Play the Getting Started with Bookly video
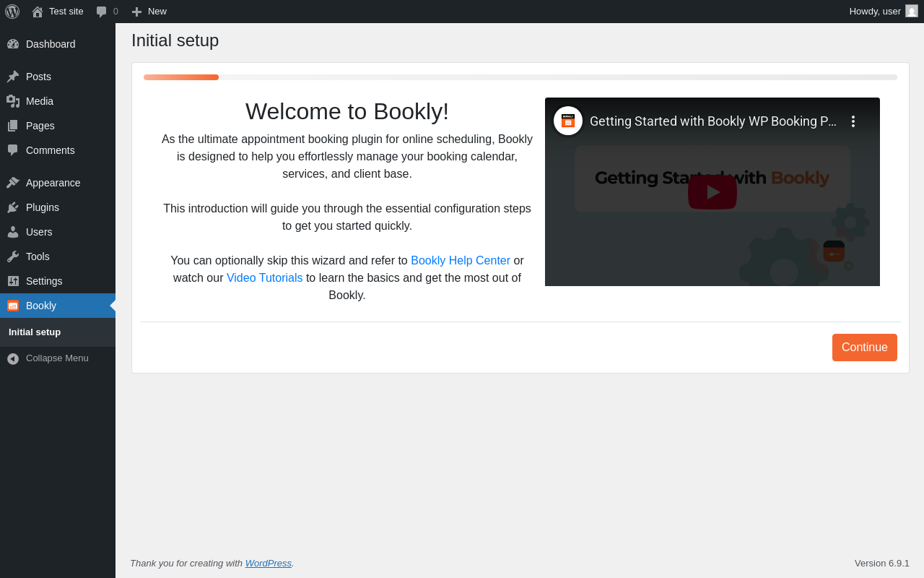924x578 pixels. 712,192
